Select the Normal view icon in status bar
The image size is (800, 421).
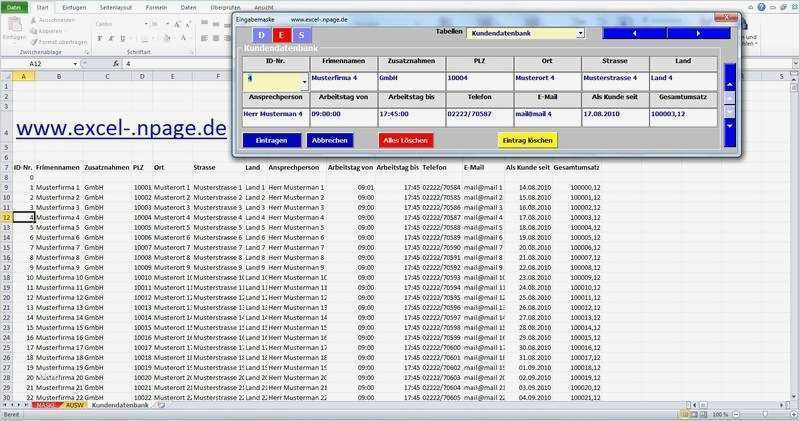(x=684, y=414)
